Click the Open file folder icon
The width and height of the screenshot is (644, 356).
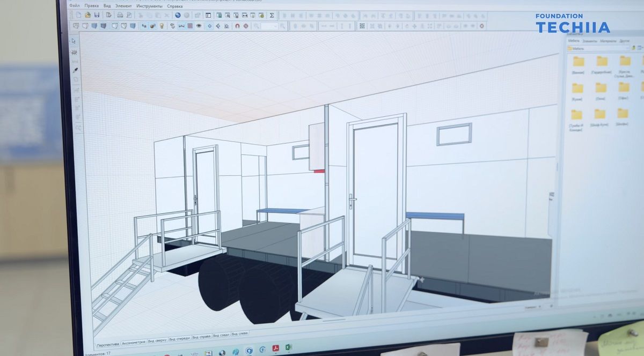pyautogui.click(x=87, y=15)
